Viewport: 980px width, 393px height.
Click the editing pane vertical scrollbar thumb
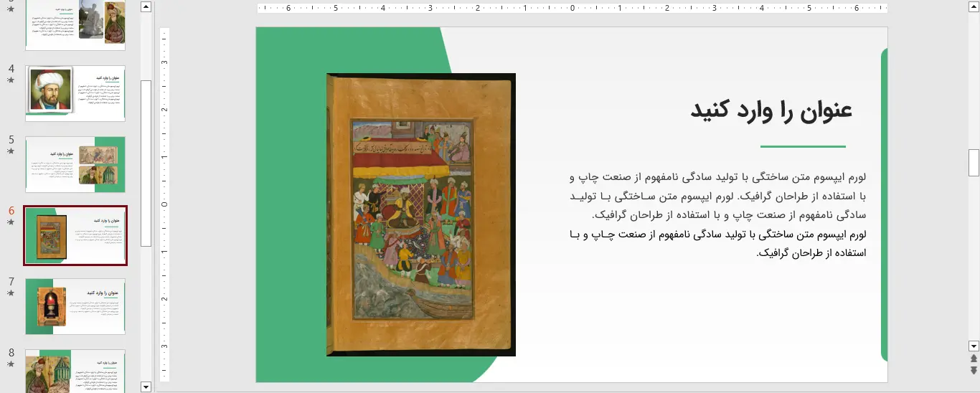coord(974,163)
